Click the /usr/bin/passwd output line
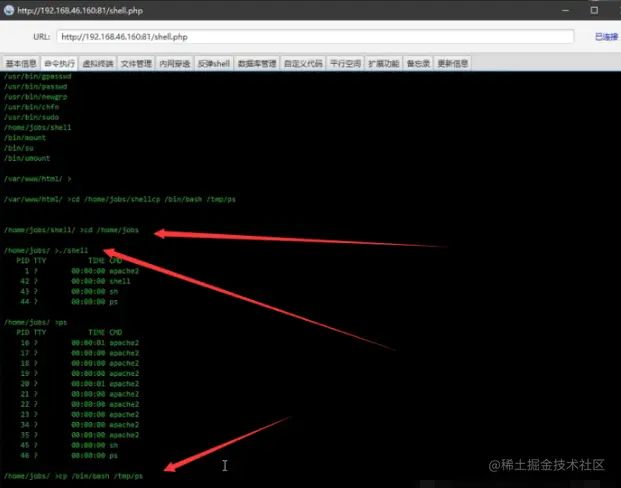This screenshot has width=621, height=488. (36, 86)
